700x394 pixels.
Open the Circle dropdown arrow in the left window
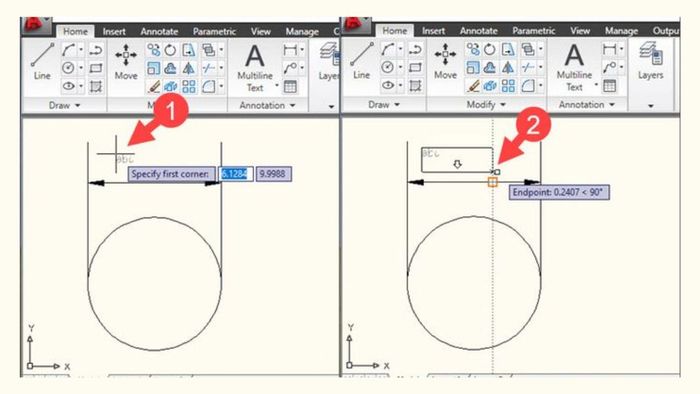[x=81, y=68]
